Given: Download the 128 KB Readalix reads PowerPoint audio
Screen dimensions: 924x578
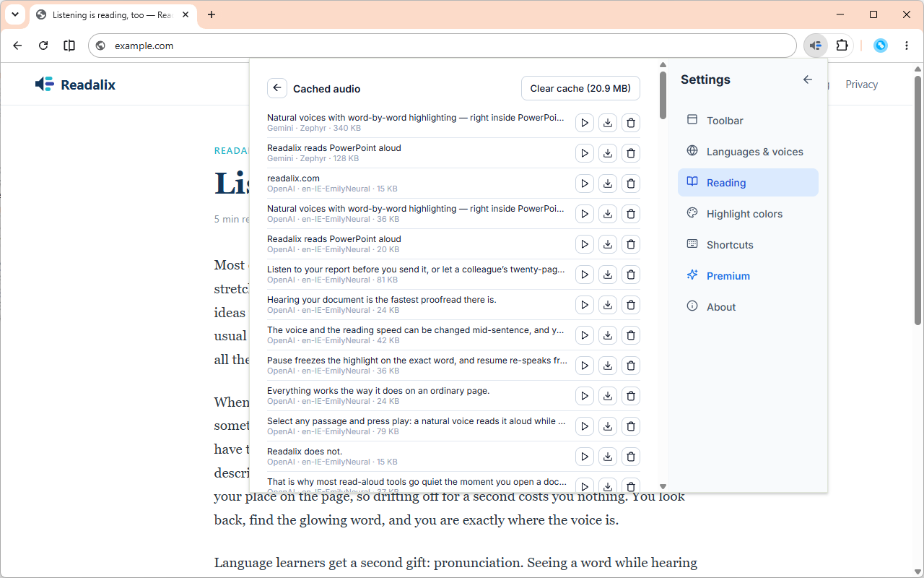Looking at the screenshot, I should tap(608, 153).
